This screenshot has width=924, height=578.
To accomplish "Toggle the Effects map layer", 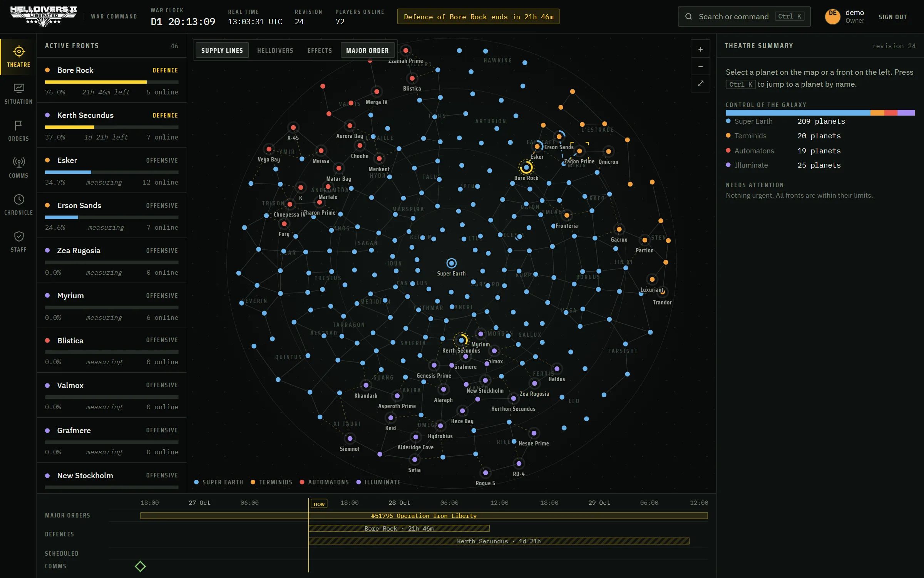I will tap(320, 50).
